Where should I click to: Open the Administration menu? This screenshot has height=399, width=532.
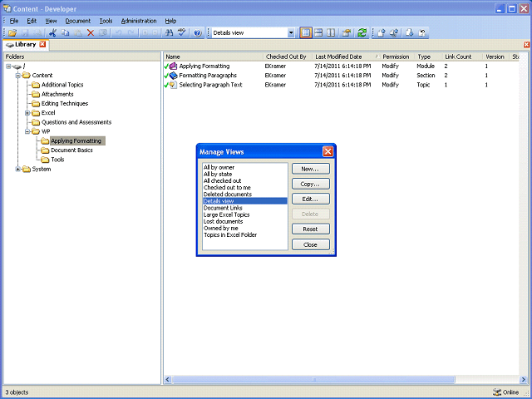tap(139, 21)
